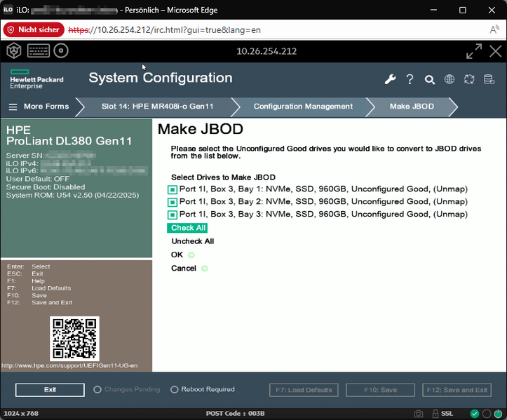Click the magnifier search icon
Image resolution: width=507 pixels, height=420 pixels.
429,79
